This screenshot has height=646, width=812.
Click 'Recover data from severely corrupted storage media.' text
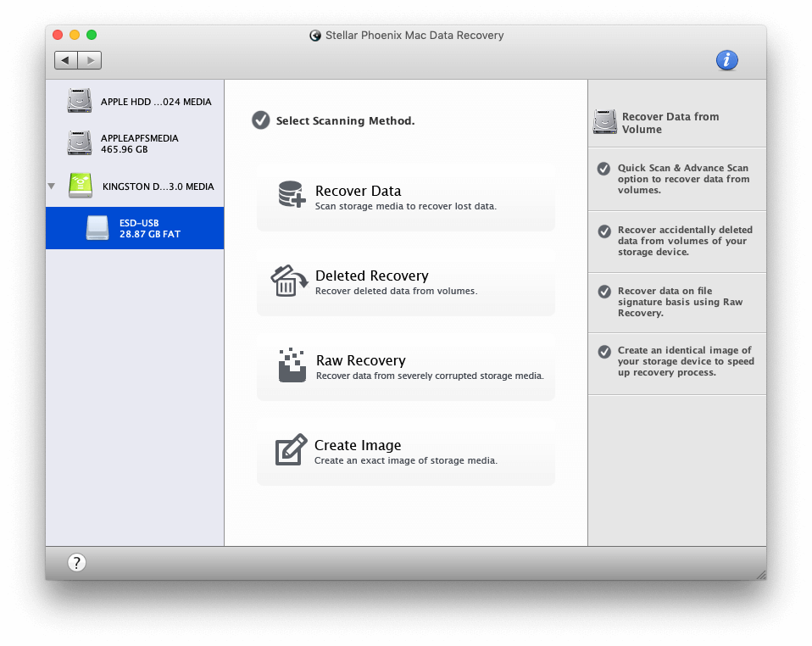(430, 376)
